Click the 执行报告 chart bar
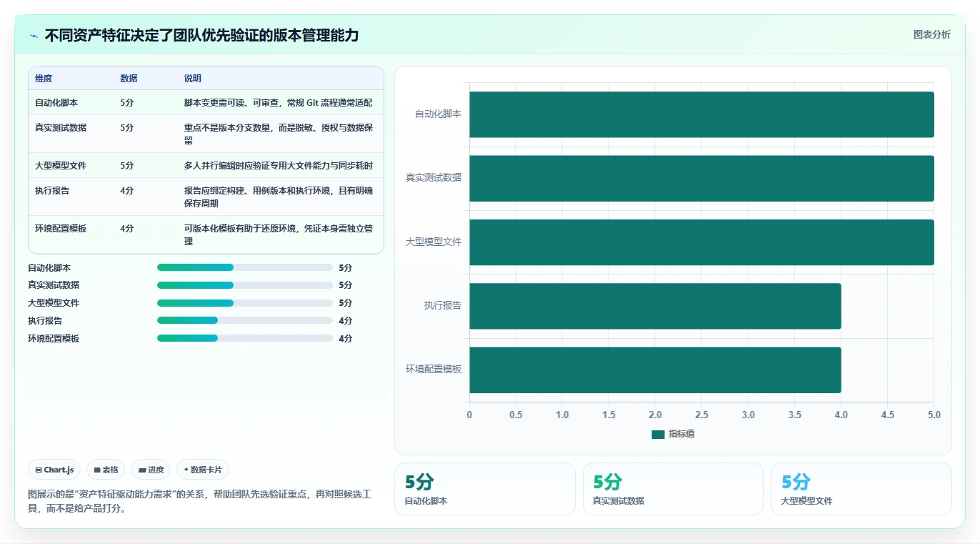The image size is (980, 544). coord(655,306)
